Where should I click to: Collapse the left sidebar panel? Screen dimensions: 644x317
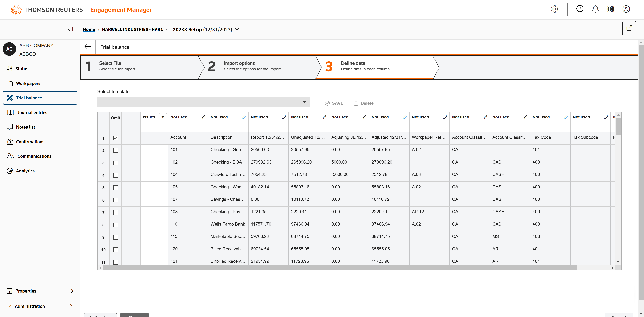pos(70,29)
